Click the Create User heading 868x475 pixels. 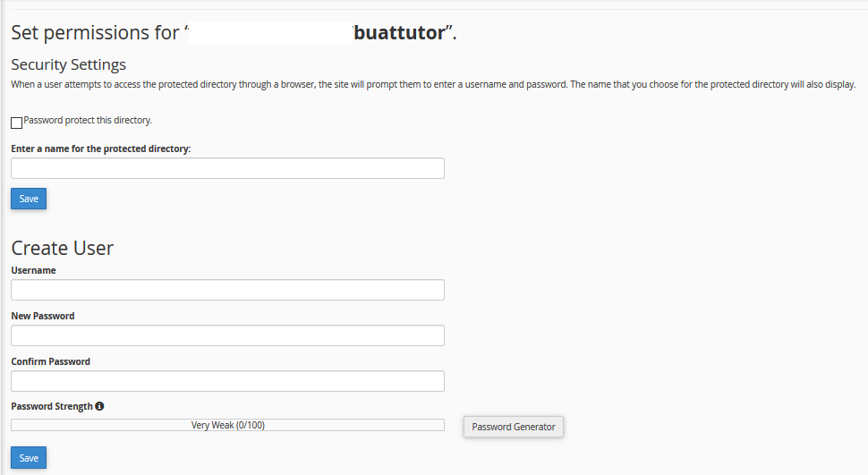[x=63, y=248]
